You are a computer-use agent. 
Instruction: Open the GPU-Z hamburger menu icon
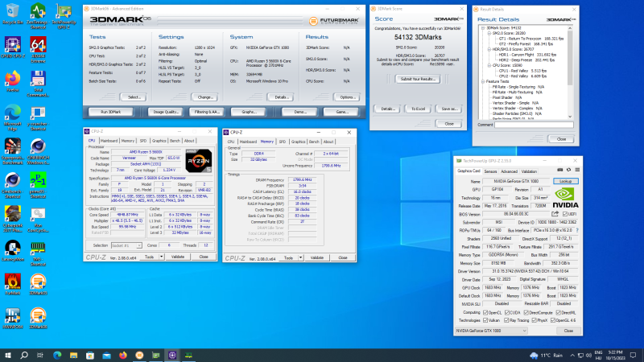pyautogui.click(x=577, y=170)
